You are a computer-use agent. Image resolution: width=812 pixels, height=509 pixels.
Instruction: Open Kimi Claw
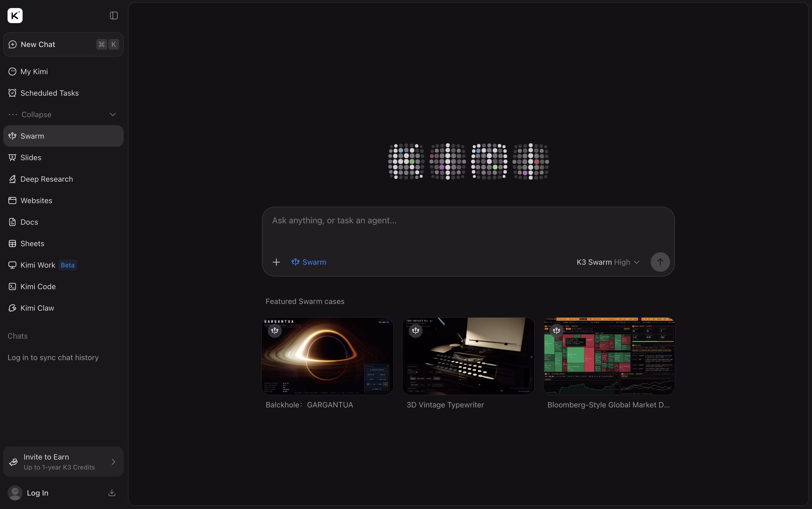(x=63, y=308)
